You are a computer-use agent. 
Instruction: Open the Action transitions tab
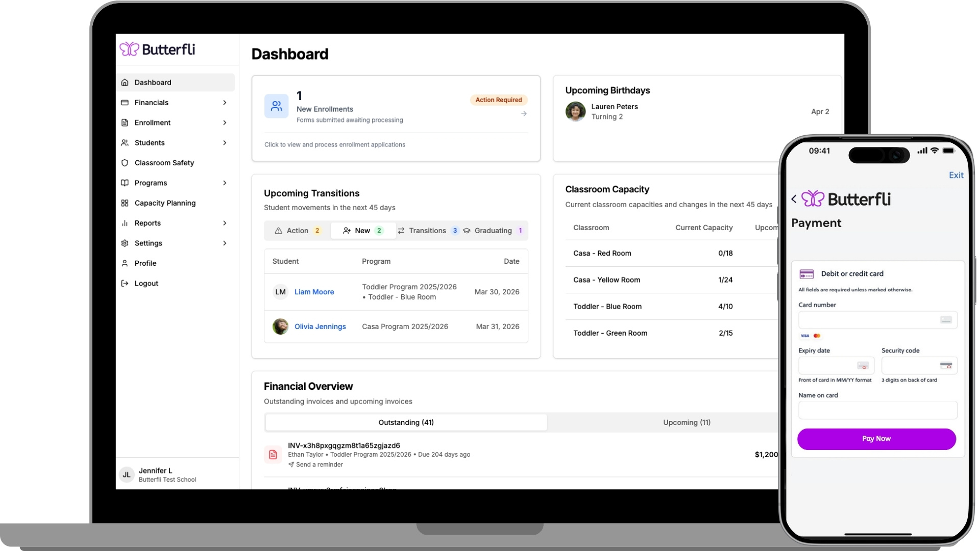click(298, 231)
